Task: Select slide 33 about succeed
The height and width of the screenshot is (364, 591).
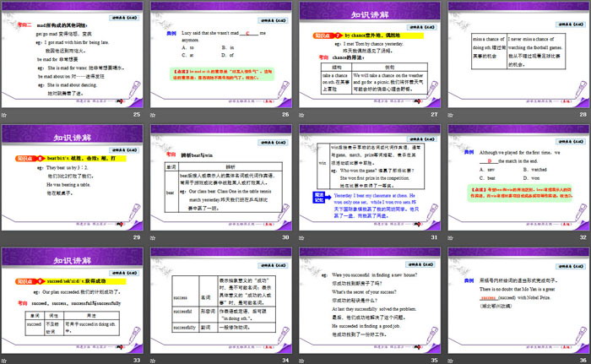Action: coord(73,299)
